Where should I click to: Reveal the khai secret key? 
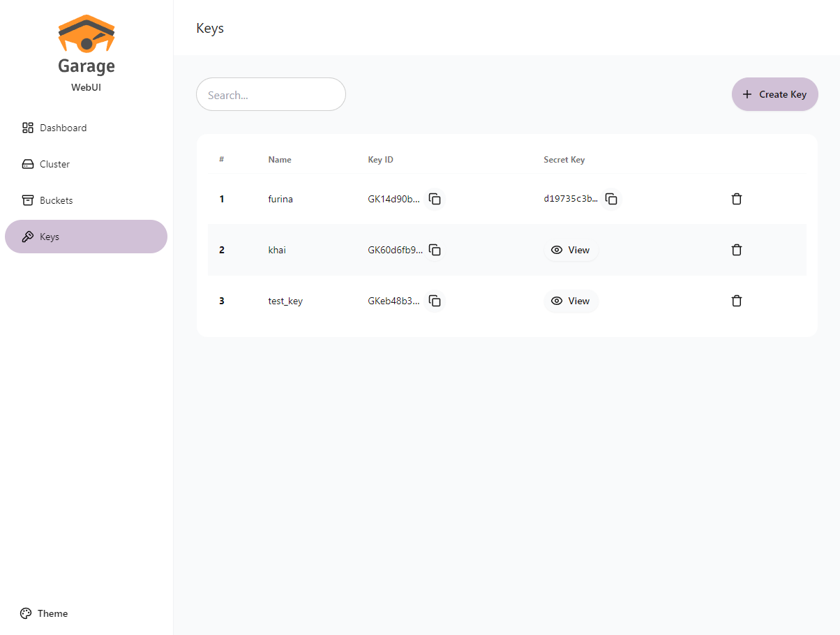(x=571, y=250)
